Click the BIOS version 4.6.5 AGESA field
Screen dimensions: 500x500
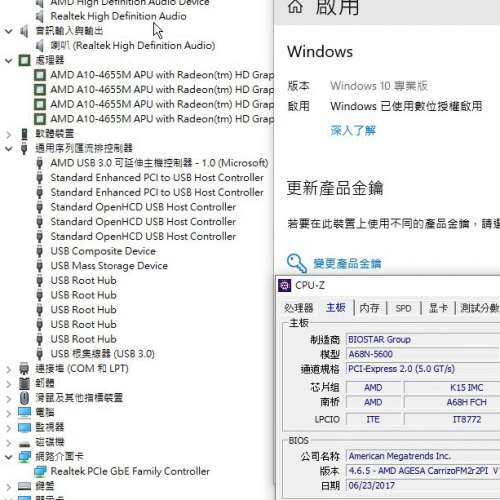click(423, 471)
